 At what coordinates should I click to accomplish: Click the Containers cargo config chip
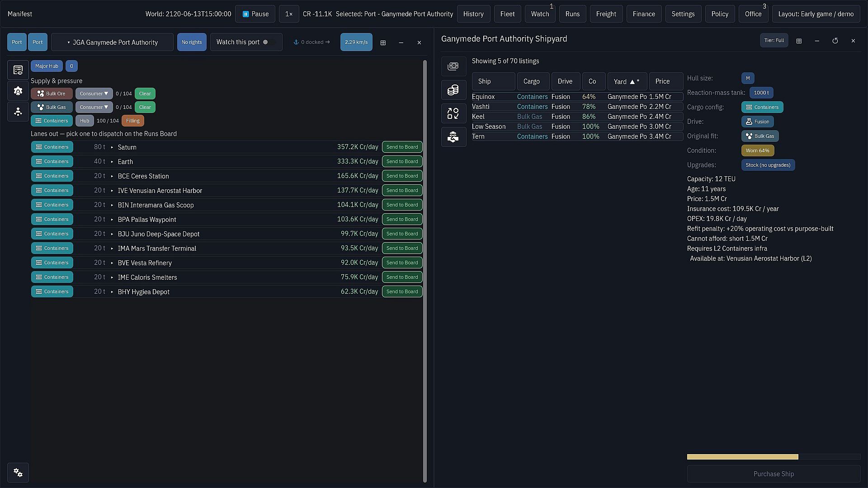762,107
